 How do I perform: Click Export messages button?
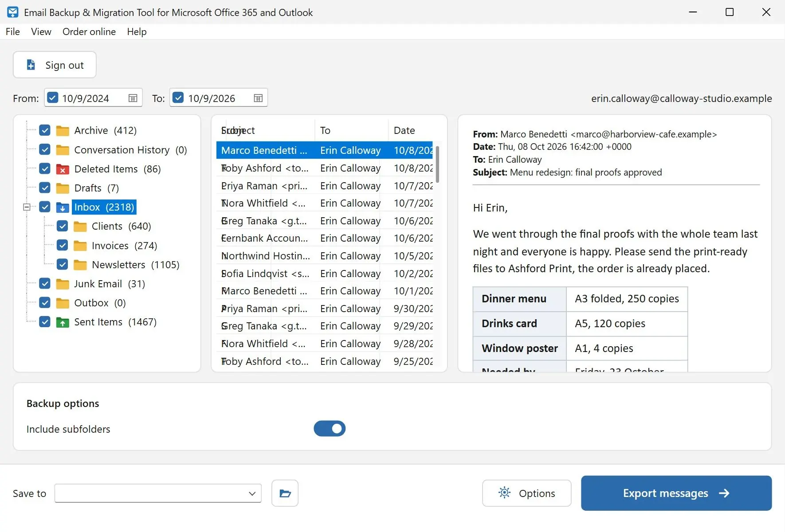click(676, 493)
